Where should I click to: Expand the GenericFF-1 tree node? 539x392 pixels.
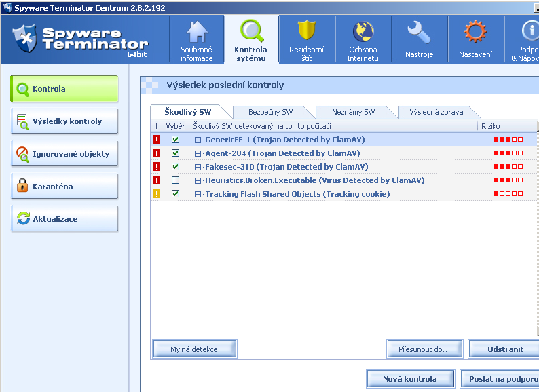click(x=198, y=140)
